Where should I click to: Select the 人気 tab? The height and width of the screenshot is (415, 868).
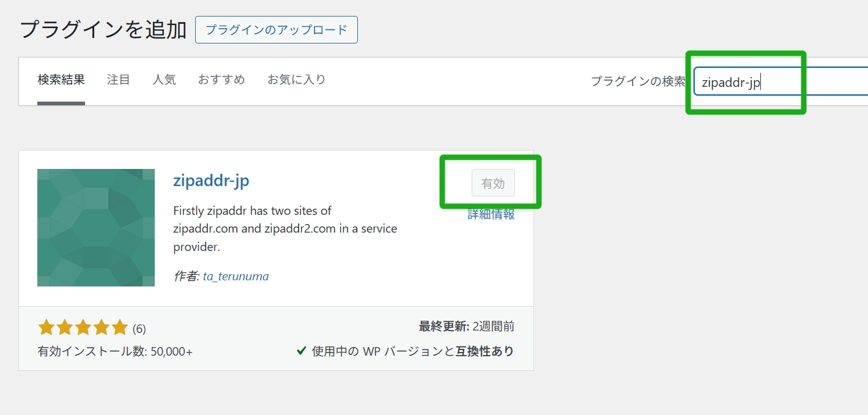(164, 80)
